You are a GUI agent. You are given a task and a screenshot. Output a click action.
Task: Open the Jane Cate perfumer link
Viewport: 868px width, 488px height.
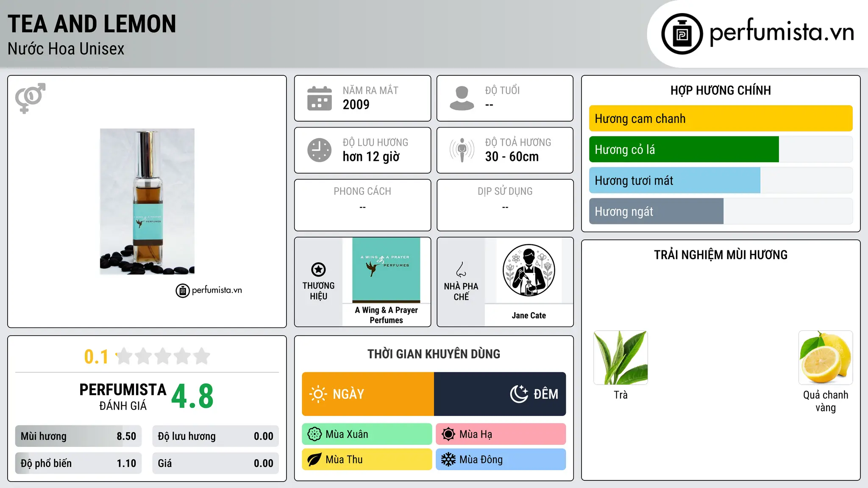pyautogui.click(x=529, y=316)
